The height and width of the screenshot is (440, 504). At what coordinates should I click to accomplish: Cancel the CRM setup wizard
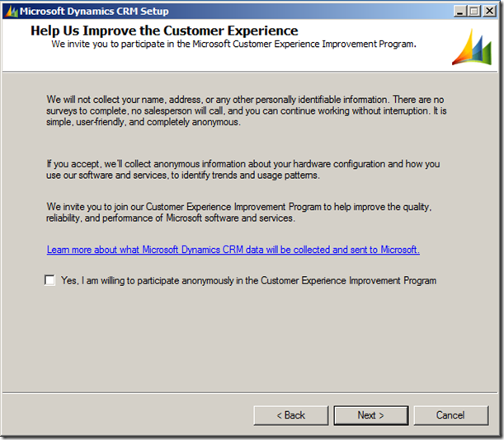[x=450, y=415]
